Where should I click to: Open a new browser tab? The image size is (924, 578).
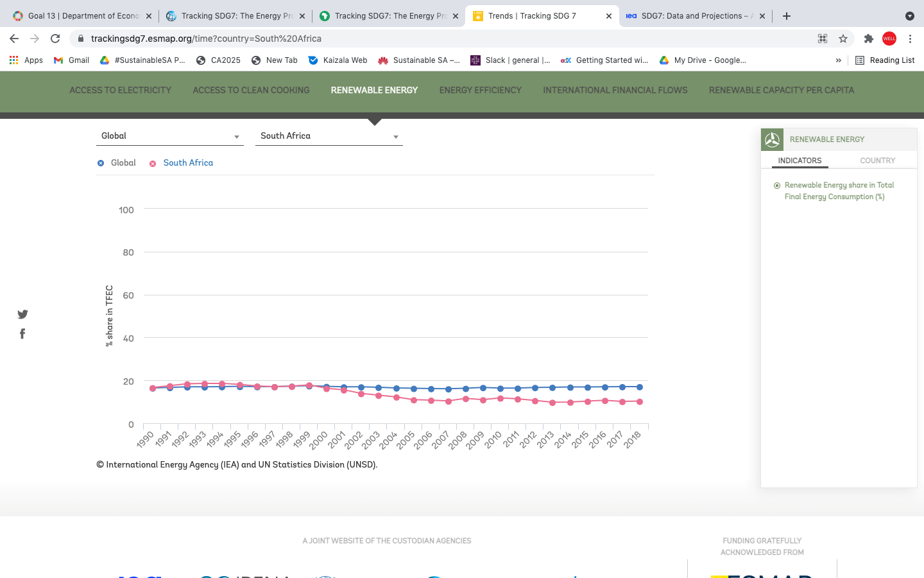787,16
